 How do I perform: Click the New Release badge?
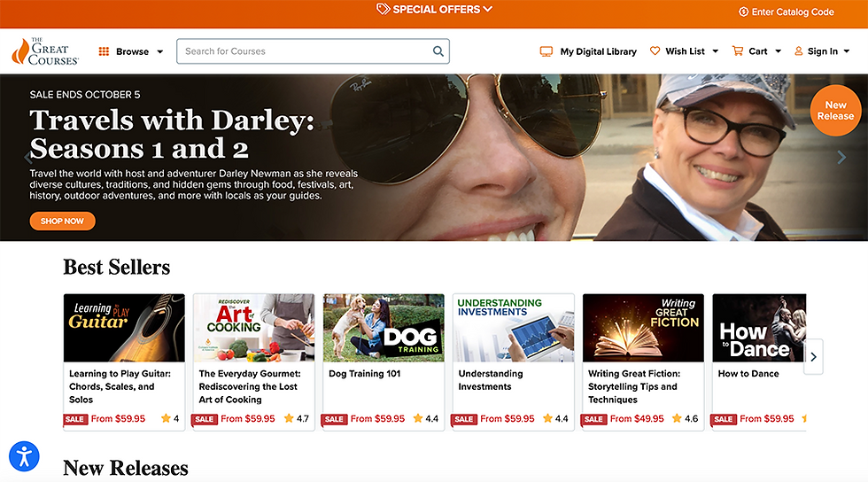click(835, 110)
